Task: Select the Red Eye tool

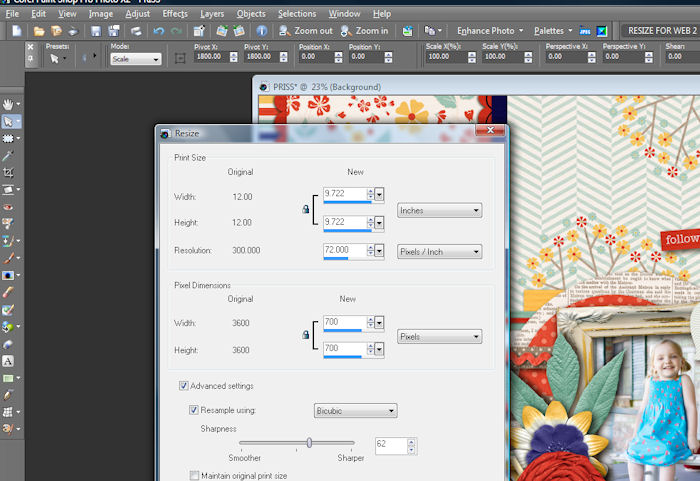Action: (8, 207)
